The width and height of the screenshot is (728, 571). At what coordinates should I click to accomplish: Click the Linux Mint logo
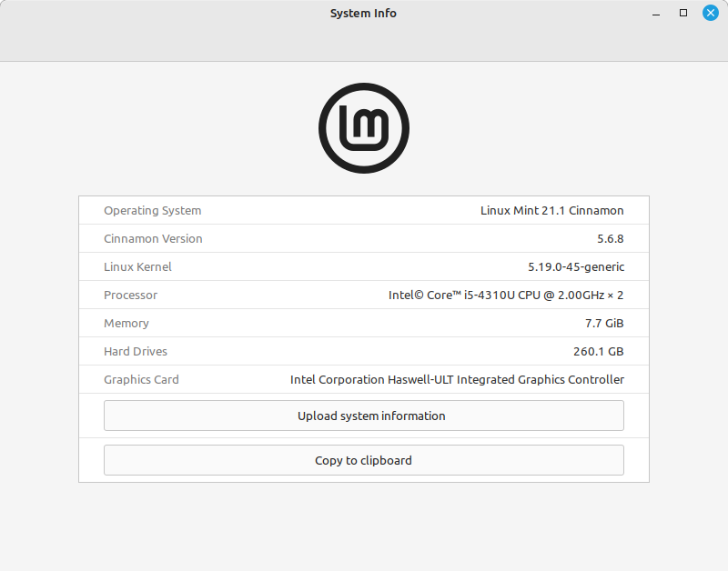(x=363, y=128)
